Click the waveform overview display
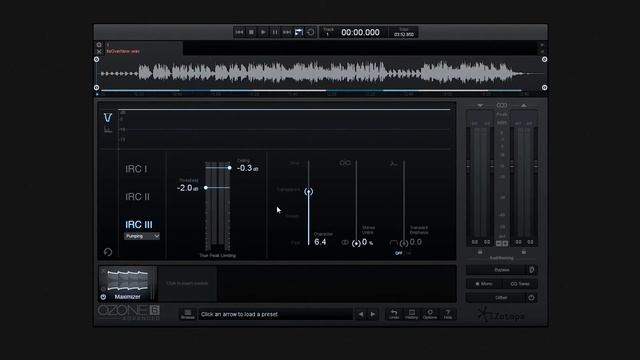The image size is (640, 360). click(320, 73)
